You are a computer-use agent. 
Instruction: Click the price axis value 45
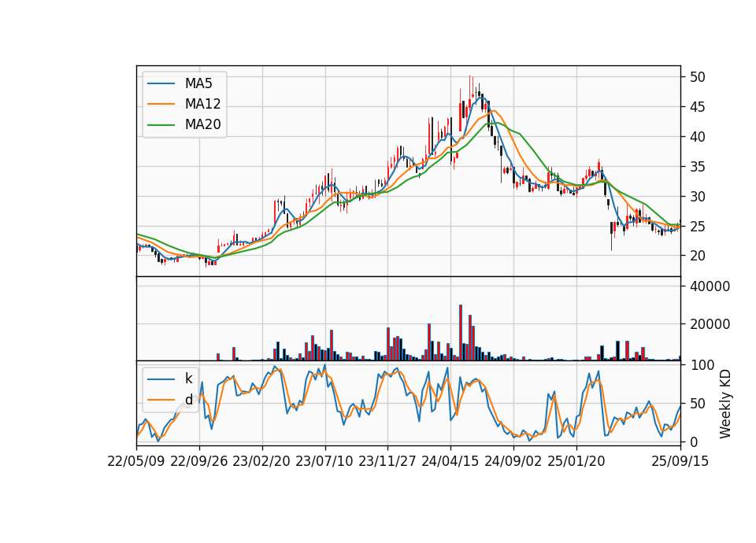click(697, 107)
